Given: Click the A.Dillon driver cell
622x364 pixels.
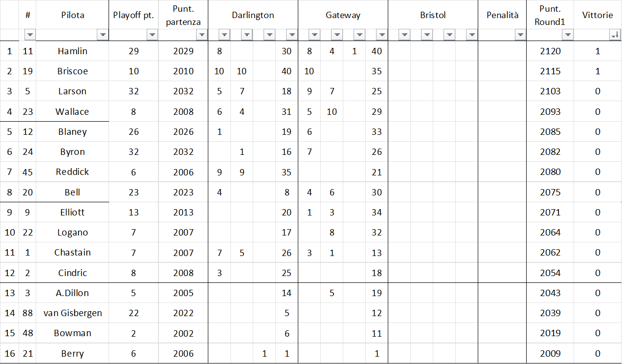Looking at the screenshot, I should [72, 293].
